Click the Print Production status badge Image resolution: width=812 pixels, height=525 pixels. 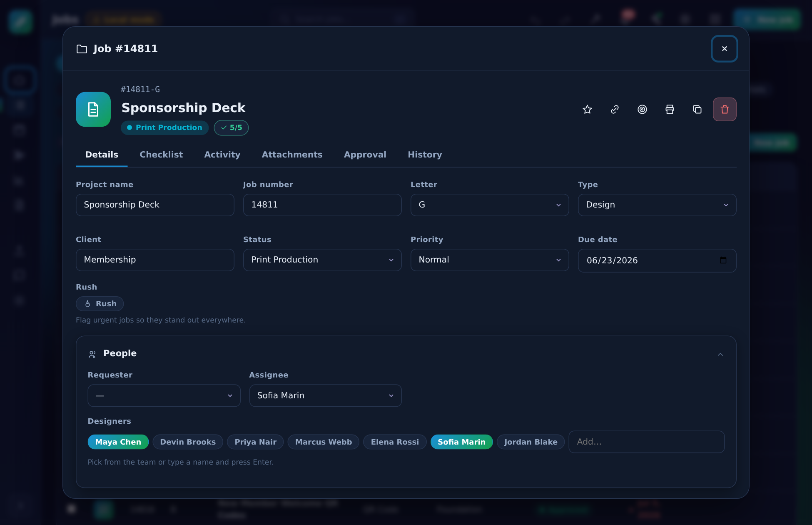click(x=165, y=127)
